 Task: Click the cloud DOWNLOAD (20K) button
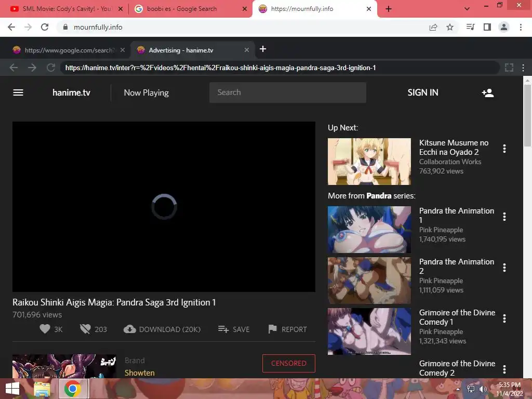(162, 329)
